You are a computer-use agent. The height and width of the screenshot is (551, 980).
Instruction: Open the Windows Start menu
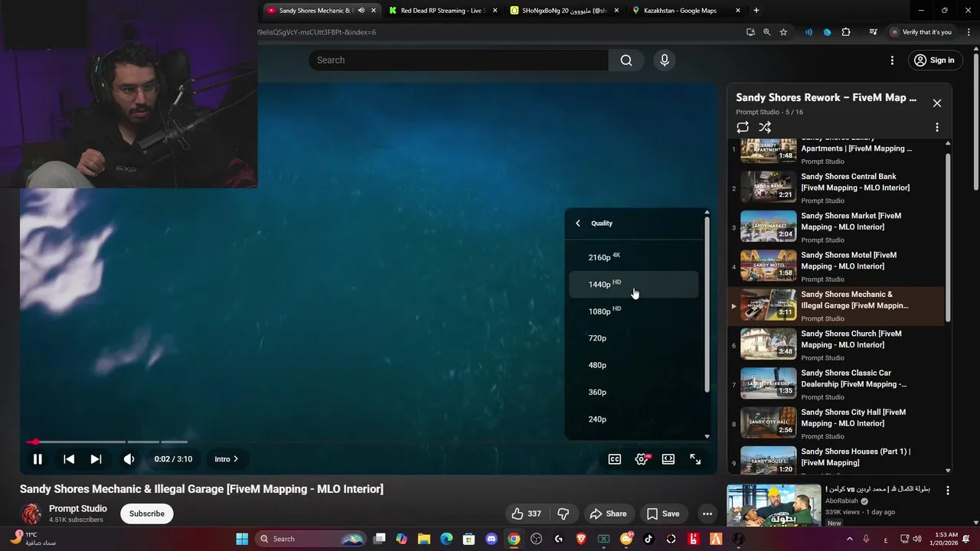coord(242,539)
